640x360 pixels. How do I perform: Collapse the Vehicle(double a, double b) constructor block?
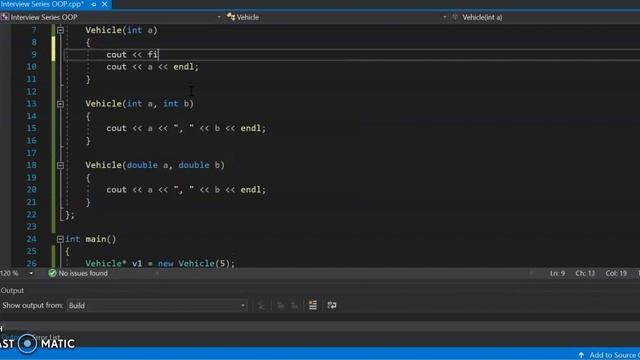tap(60, 165)
